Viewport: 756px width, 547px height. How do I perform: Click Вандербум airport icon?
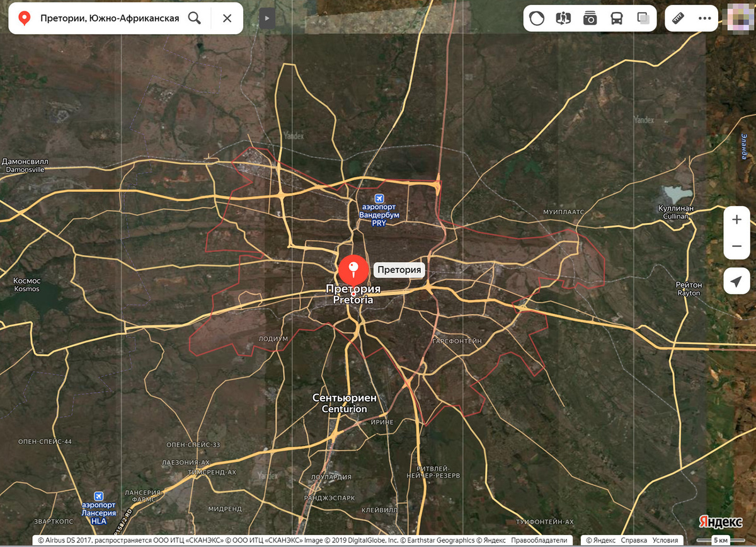[379, 199]
